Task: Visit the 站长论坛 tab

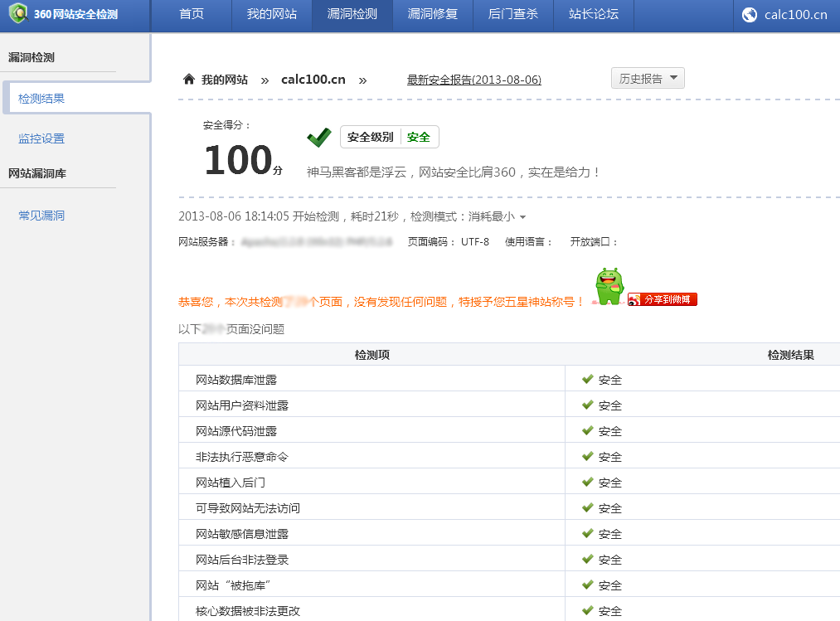Action: point(594,14)
